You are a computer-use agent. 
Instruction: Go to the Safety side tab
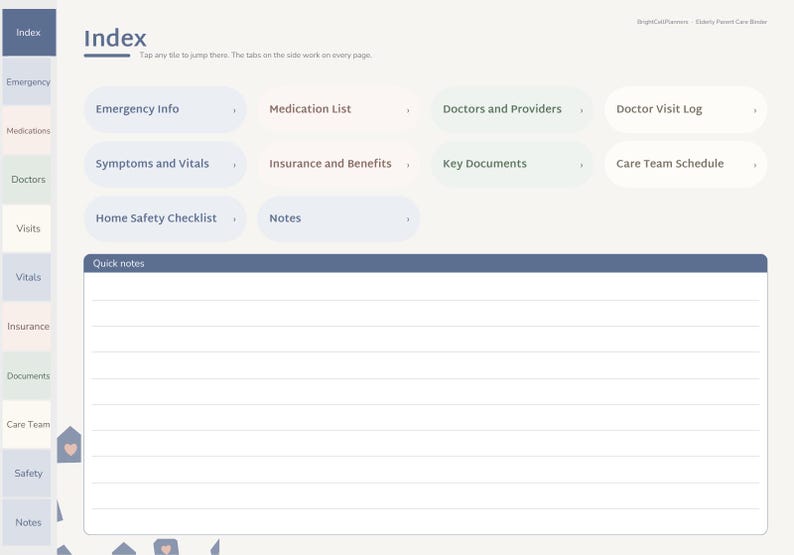(x=27, y=473)
